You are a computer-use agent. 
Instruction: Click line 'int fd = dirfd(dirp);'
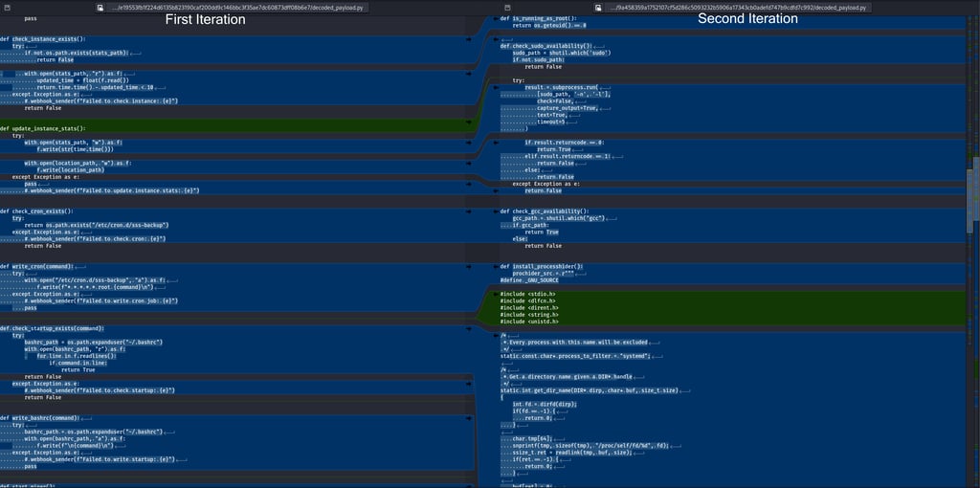pyautogui.click(x=545, y=404)
